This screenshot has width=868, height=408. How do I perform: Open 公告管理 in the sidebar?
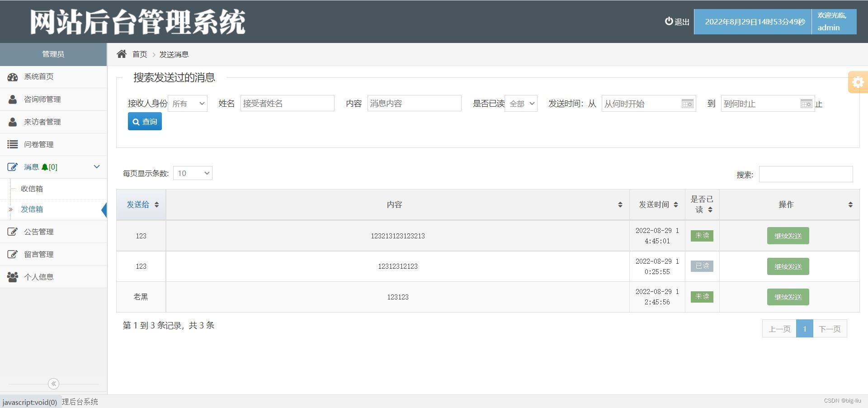(x=53, y=232)
